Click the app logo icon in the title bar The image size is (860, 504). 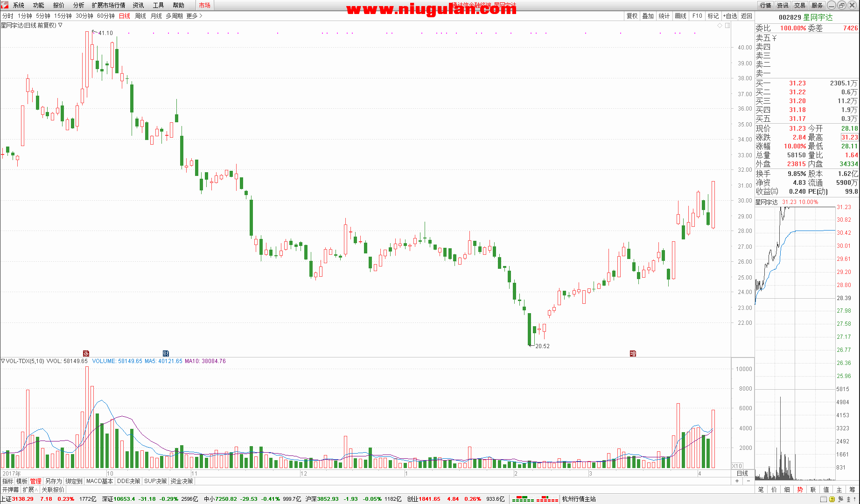point(5,5)
